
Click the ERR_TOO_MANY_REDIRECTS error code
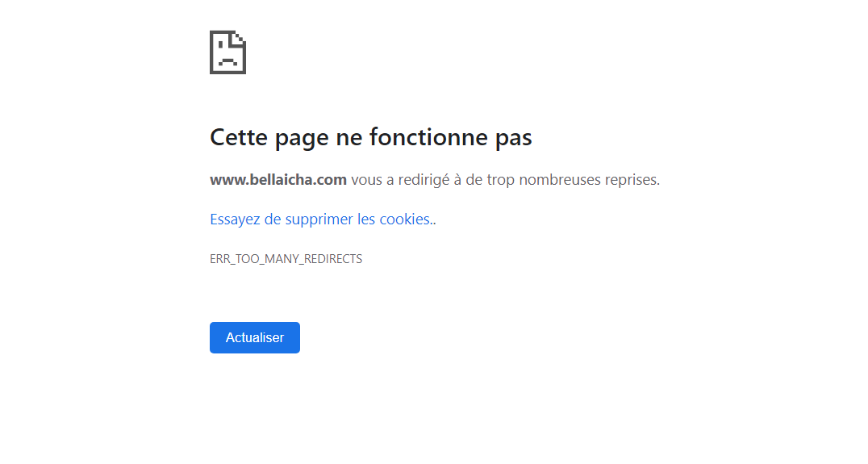click(286, 259)
